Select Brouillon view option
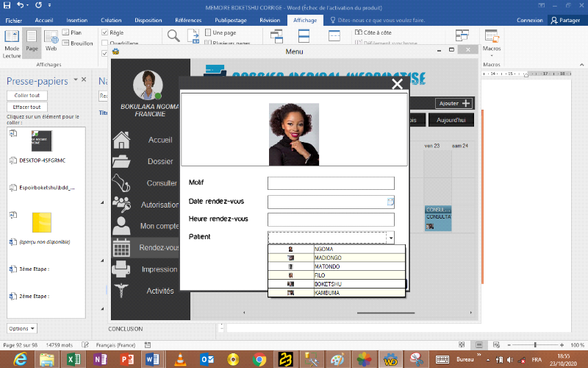Viewport: 588px width, 368px height. pos(78,43)
